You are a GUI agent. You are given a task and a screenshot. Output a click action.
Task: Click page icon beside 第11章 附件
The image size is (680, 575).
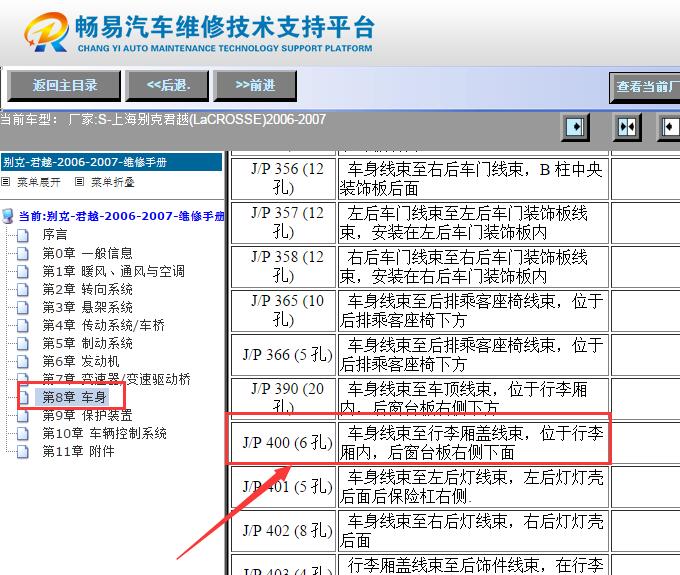coord(23,452)
